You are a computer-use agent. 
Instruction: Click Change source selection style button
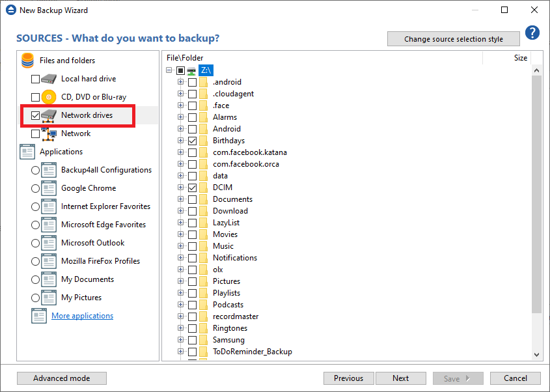(x=454, y=39)
